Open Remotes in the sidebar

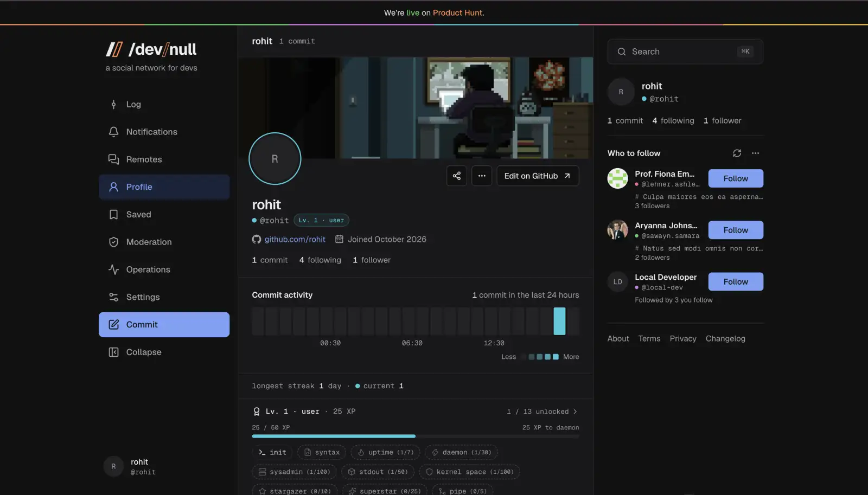[164, 159]
